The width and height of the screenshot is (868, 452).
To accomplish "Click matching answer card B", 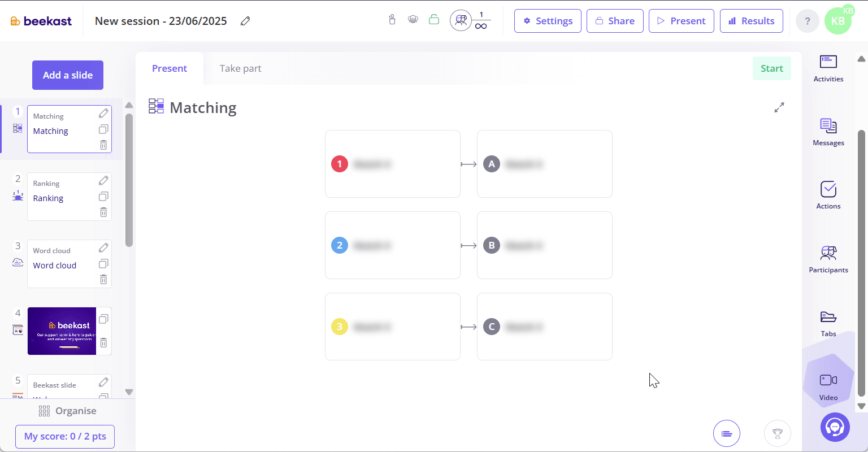I will pyautogui.click(x=545, y=245).
